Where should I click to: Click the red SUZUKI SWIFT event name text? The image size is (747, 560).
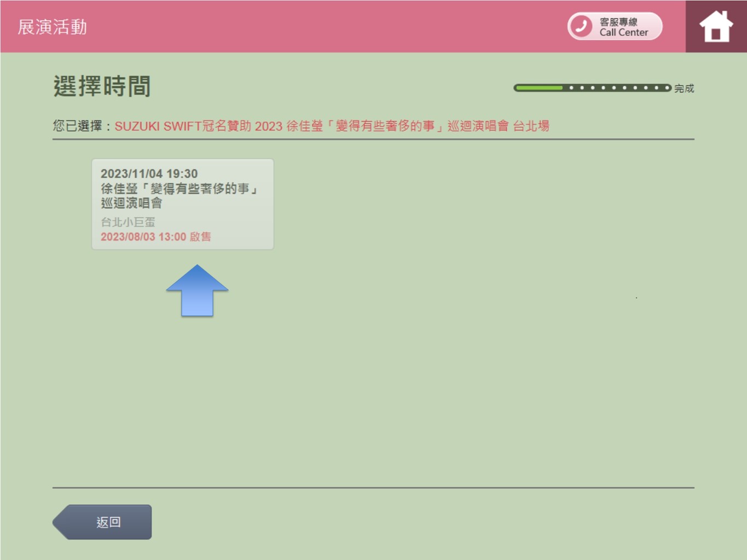332,126
